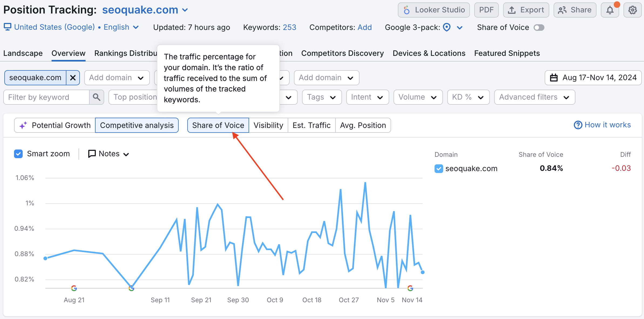The height and width of the screenshot is (319, 644).
Task: Click the Notes speech bubble icon
Action: coord(92,154)
